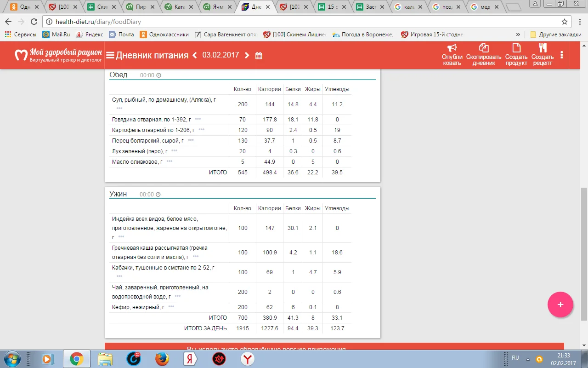Image resolution: width=588 pixels, height=368 pixels.
Task: Go back in the browser
Action: click(8, 22)
